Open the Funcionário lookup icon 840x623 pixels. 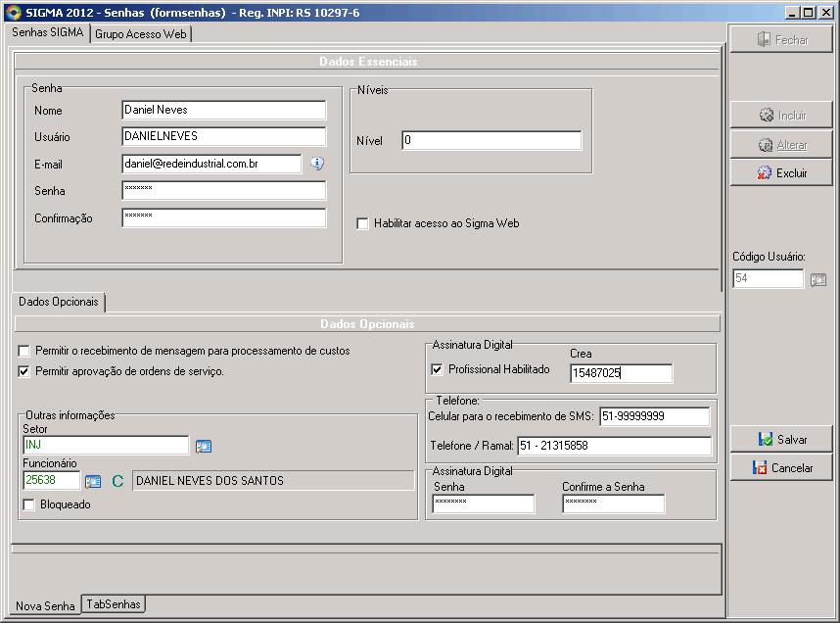point(93,481)
